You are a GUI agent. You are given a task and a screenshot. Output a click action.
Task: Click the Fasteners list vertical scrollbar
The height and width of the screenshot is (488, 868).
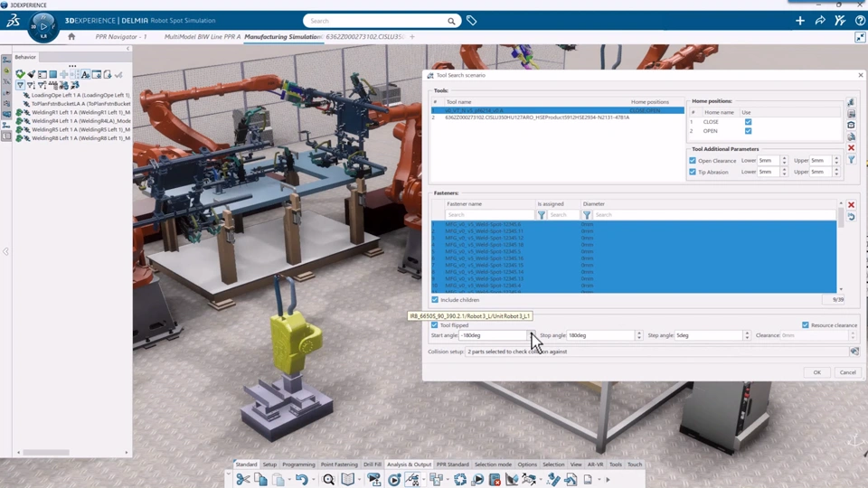[841, 246]
